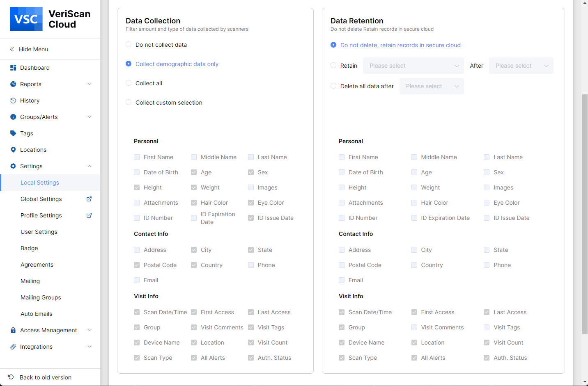Viewport: 588px width, 386px height.
Task: Open Profile Settings external link icon
Action: [89, 215]
